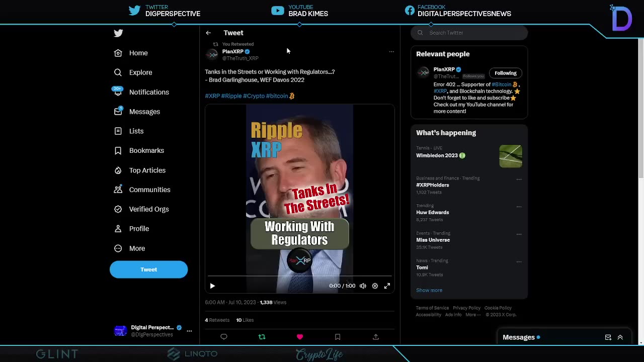Open the Huw Edwards trending topic
Viewport: 644px width, 362px height.
click(433, 212)
